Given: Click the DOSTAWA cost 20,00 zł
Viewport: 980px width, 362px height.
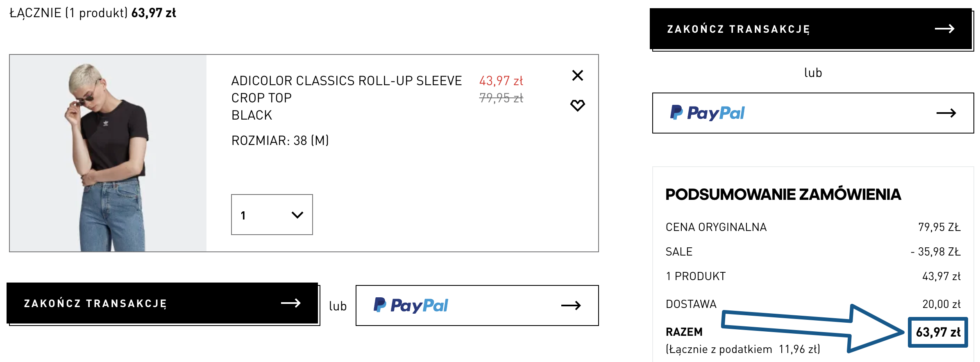Looking at the screenshot, I should [941, 304].
